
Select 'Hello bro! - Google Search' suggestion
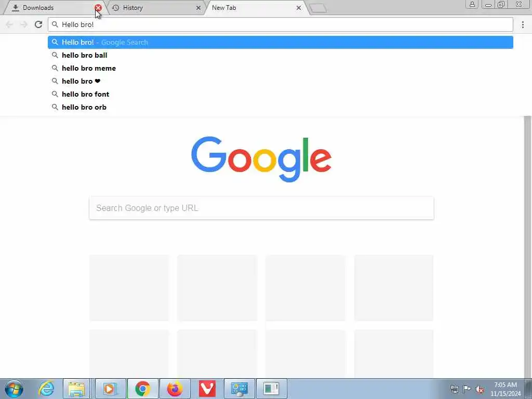click(280, 43)
